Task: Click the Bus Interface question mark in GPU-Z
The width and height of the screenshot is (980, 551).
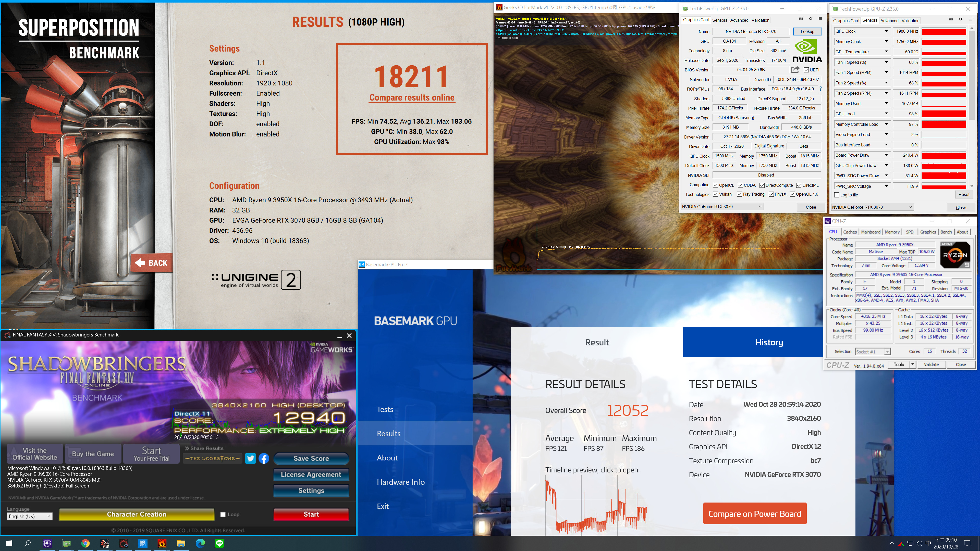Action: (820, 89)
